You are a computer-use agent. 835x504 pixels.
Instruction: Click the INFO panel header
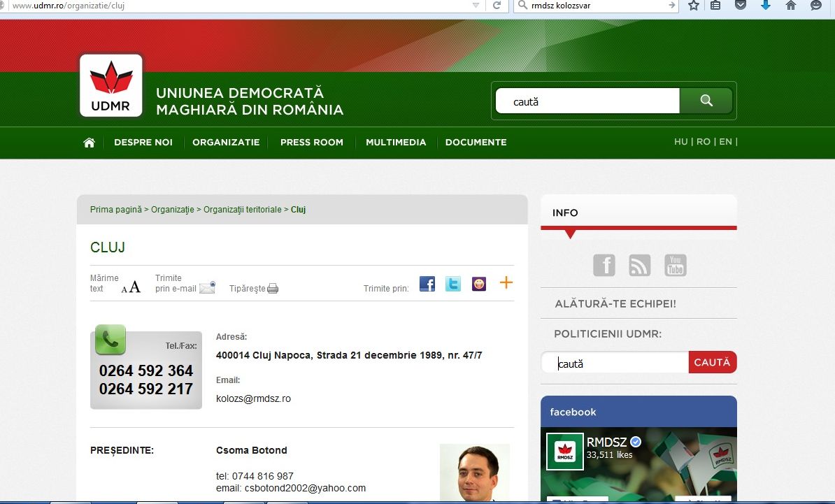(638, 213)
